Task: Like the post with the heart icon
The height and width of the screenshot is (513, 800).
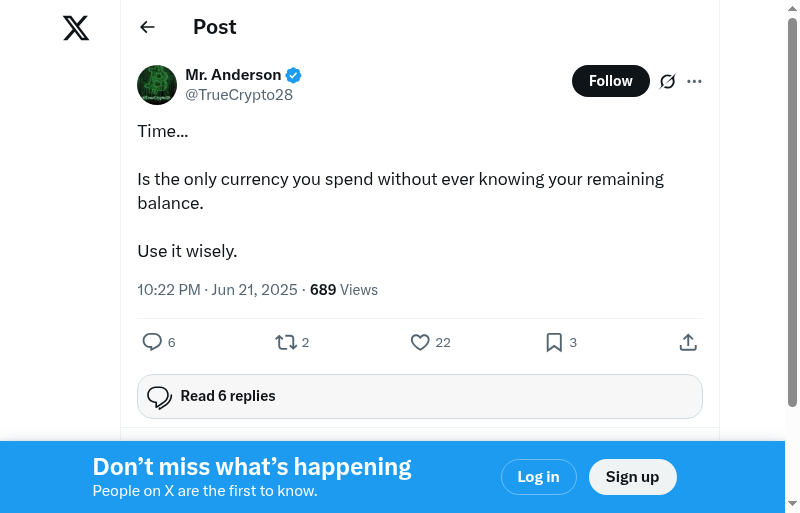Action: [x=420, y=342]
